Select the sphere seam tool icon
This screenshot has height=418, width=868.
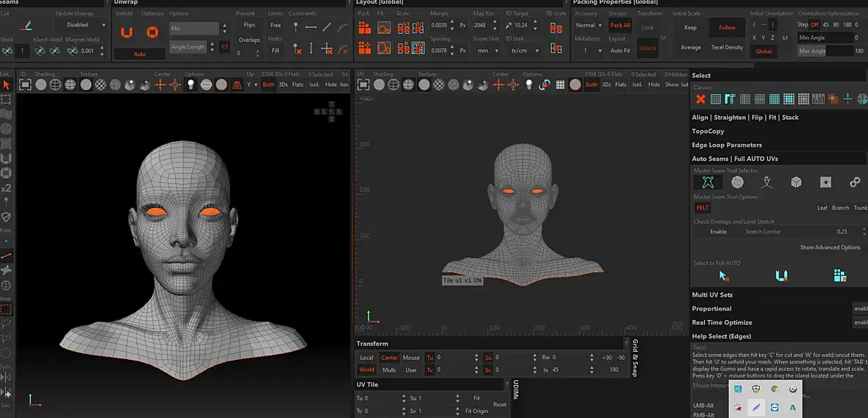click(x=737, y=183)
